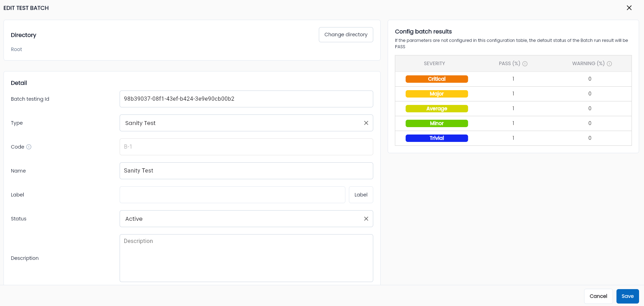Click the Major row WARNING value
This screenshot has height=306, width=644.
pos(590,94)
